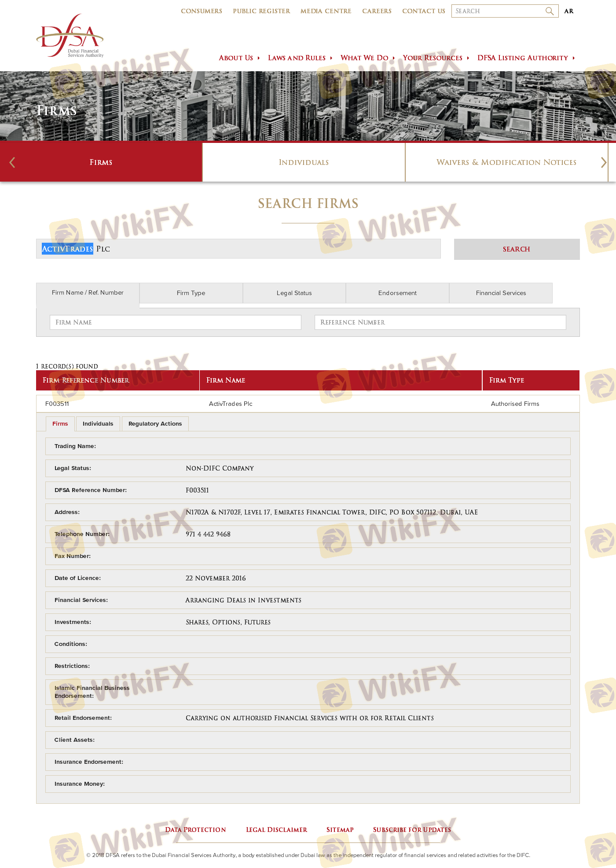Viewport: 616px width, 868px height.
Task: Open Firms detail tab
Action: point(60,424)
